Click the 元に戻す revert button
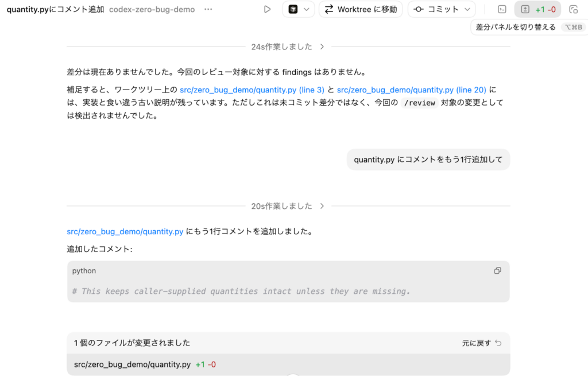The height and width of the screenshot is (376, 588). [477, 343]
